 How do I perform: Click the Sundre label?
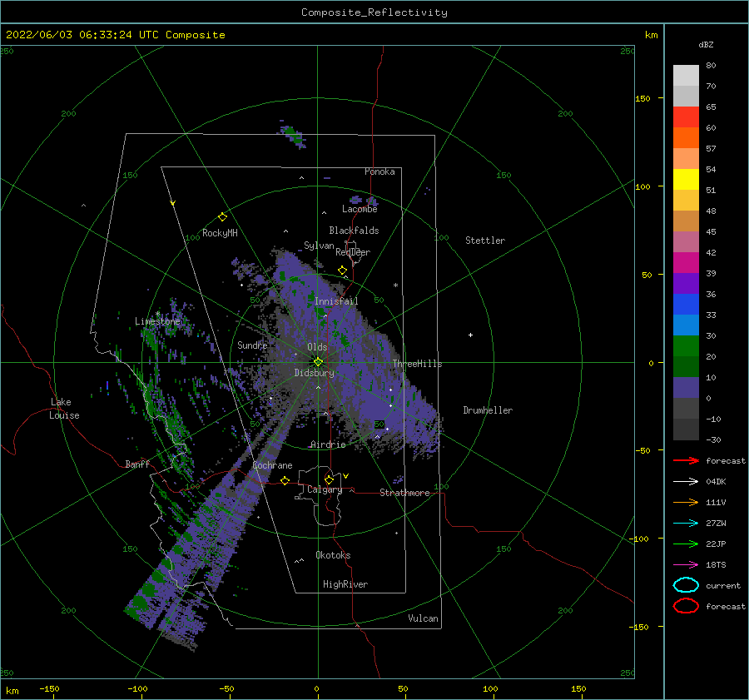[x=252, y=345]
